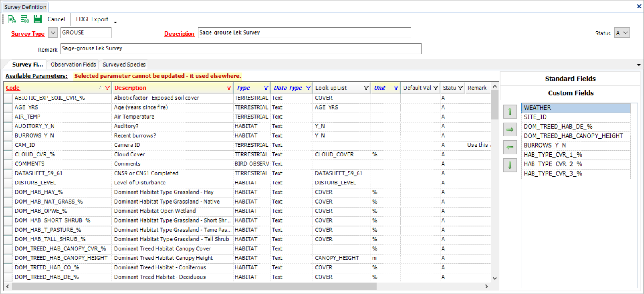Screen dimensions: 644x294
Task: Switch to the Survey Fi... tab
Action: click(27, 64)
